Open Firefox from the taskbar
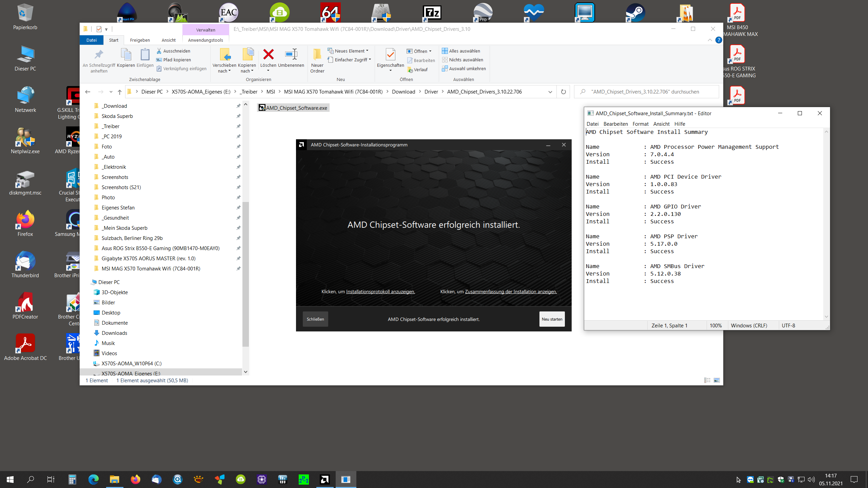The width and height of the screenshot is (868, 488). click(x=135, y=479)
